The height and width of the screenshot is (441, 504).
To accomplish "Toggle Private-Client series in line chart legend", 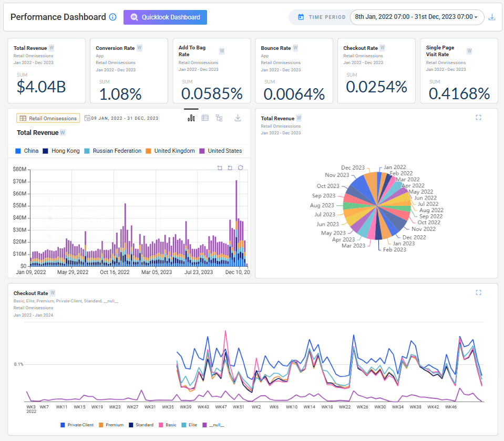I will [x=77, y=425].
